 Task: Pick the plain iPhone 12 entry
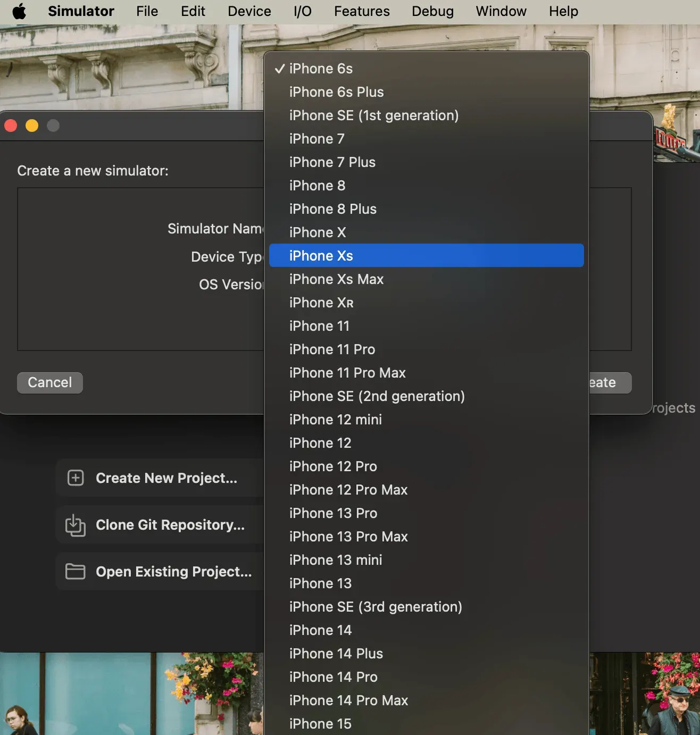pos(427,443)
